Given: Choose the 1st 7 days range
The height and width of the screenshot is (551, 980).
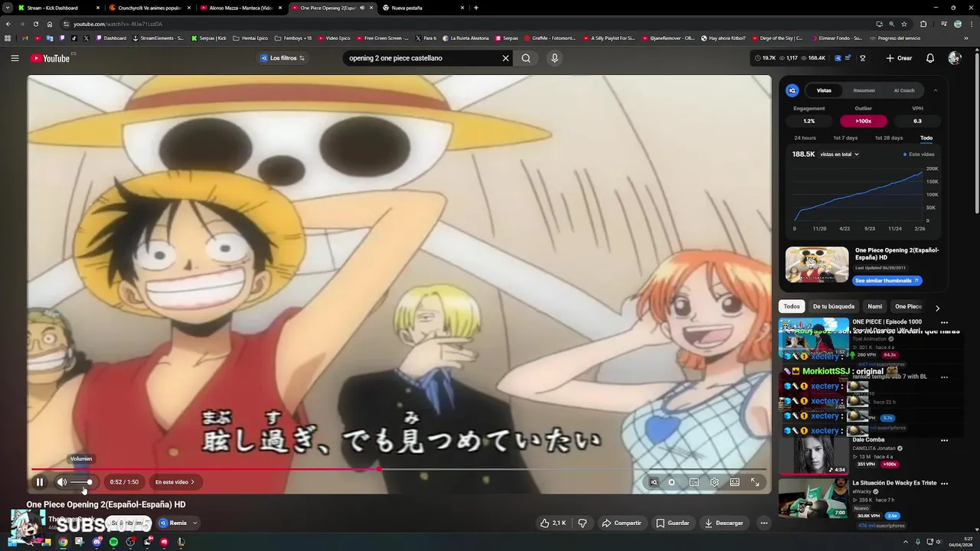Looking at the screenshot, I should tap(845, 138).
